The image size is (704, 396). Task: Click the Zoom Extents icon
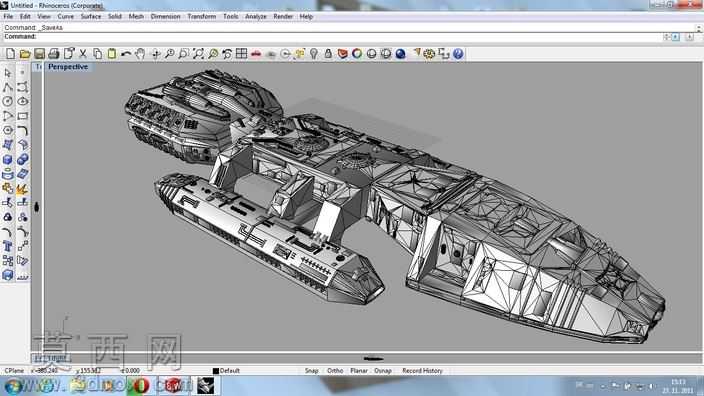(x=198, y=54)
